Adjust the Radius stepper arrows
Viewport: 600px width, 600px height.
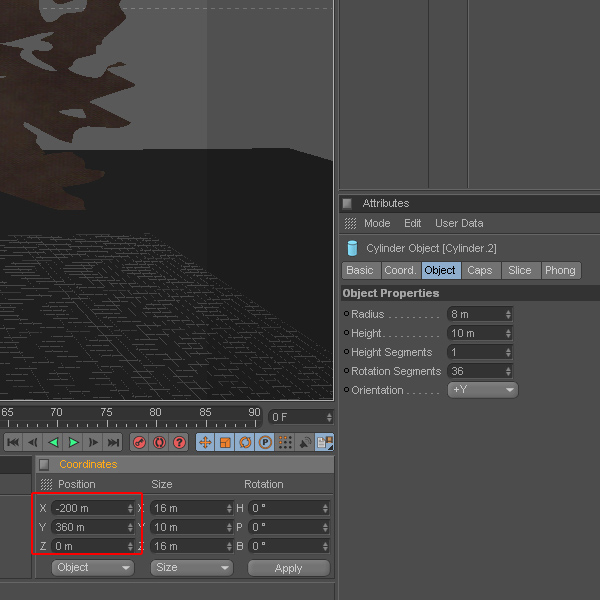508,315
